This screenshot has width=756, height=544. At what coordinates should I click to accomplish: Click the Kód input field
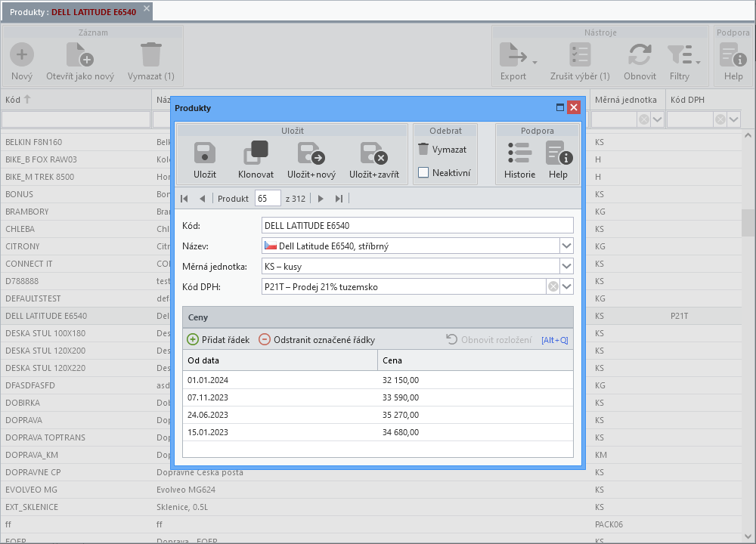pos(417,225)
